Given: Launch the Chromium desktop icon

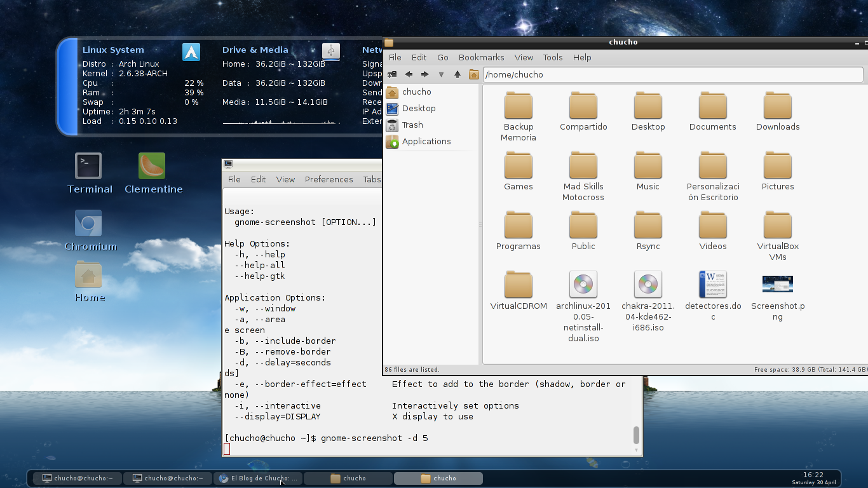Looking at the screenshot, I should click(90, 231).
